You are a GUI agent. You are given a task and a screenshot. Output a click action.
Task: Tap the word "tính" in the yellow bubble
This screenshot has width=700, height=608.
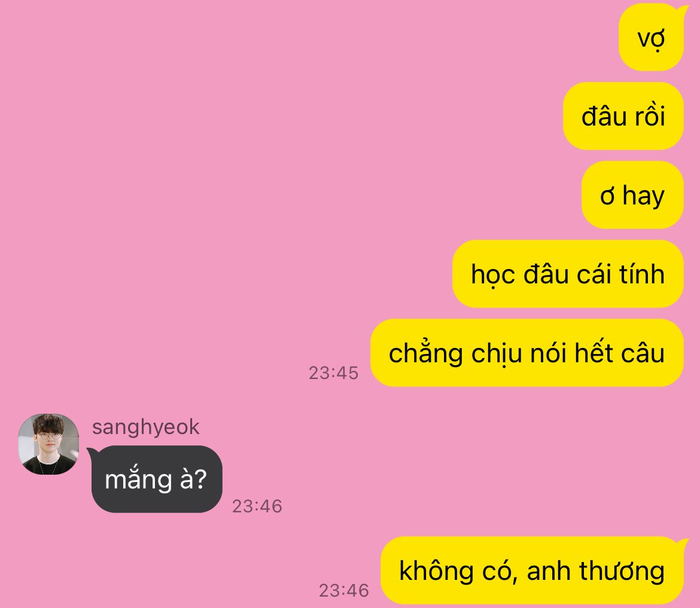[641, 273]
